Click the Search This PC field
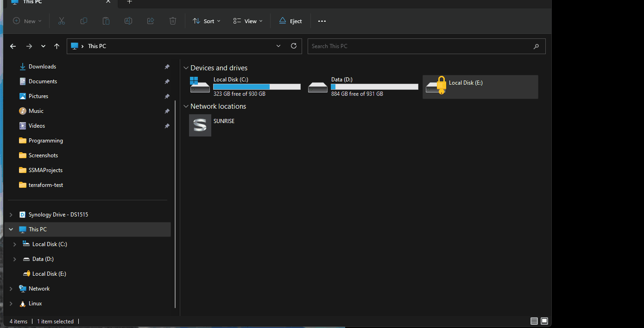 click(417, 46)
